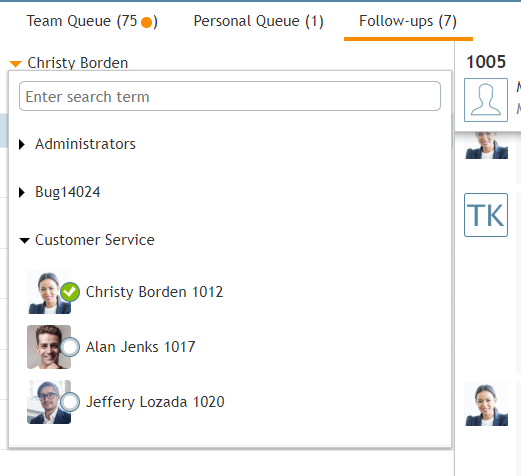
Task: Switch to the Team Queue tab
Action: [x=92, y=21]
